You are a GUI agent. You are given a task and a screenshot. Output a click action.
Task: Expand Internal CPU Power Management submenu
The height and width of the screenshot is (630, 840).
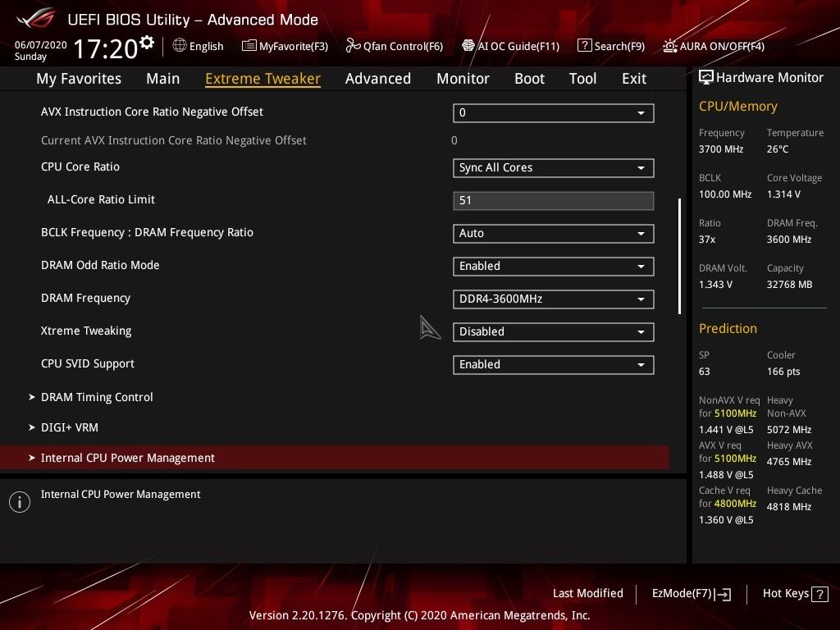335,458
